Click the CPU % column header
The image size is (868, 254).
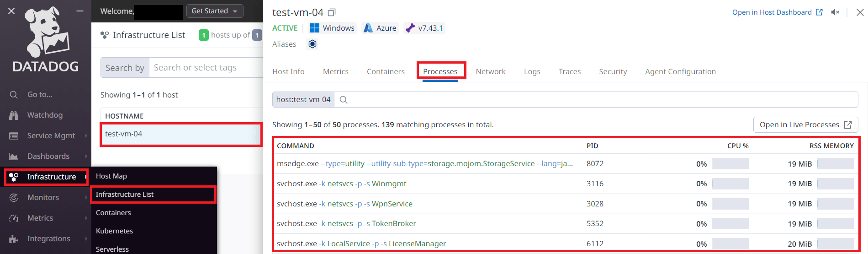(738, 146)
